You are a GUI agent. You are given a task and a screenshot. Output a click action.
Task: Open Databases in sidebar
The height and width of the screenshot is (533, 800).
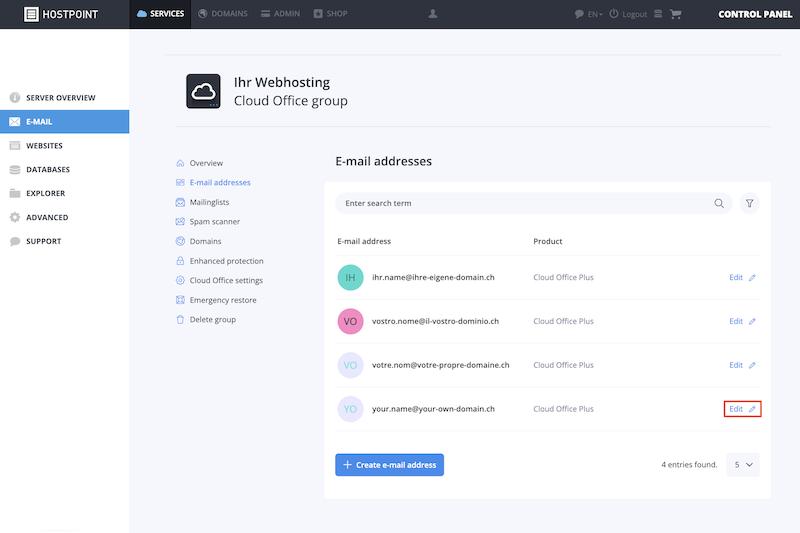click(64, 169)
